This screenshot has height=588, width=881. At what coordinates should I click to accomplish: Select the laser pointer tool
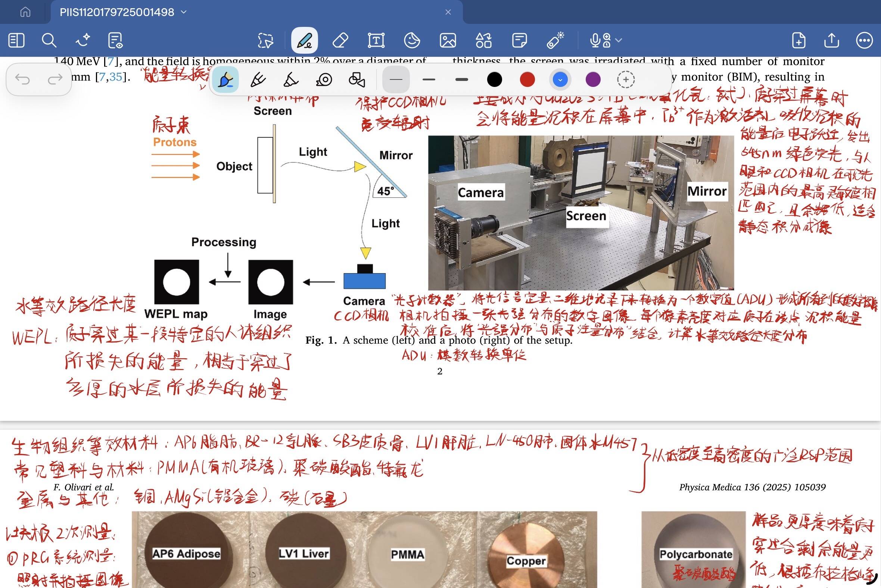click(555, 41)
